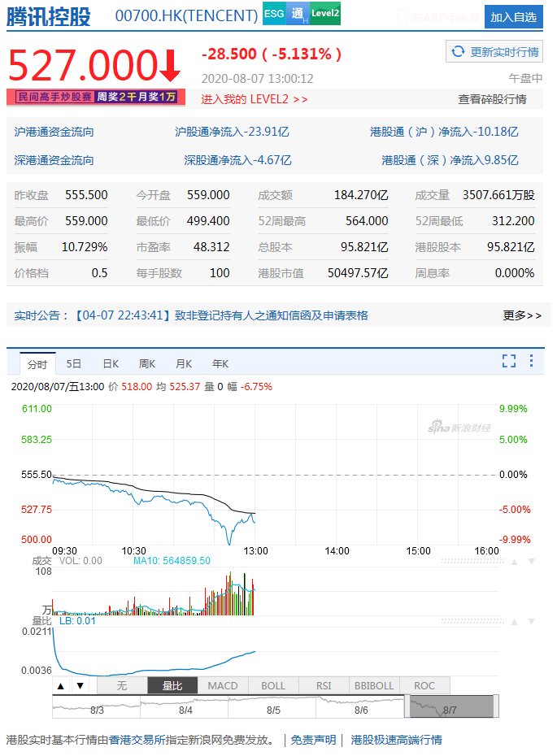Viewport: 557px width, 756px height.
Task: Click the ESG badge icon
Action: point(274,14)
